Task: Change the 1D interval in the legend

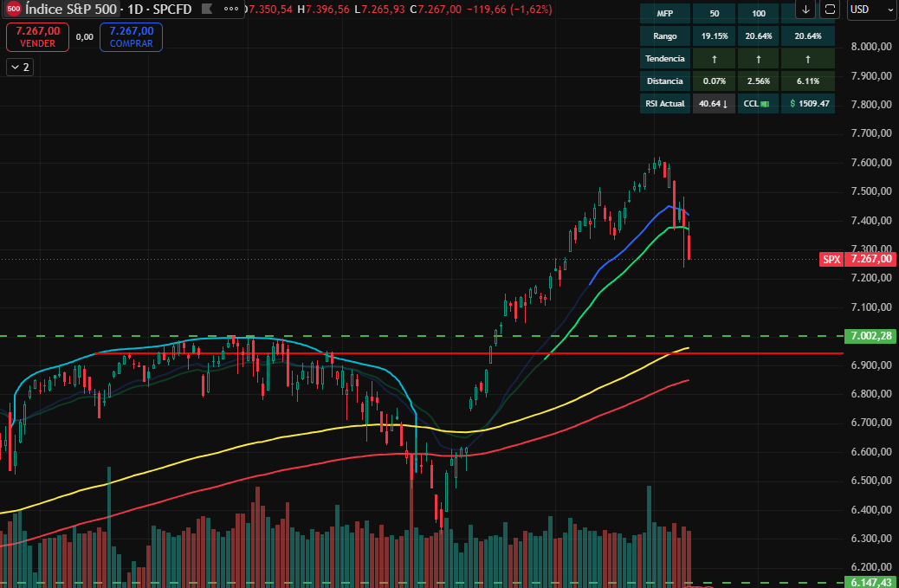Action: 137,10
